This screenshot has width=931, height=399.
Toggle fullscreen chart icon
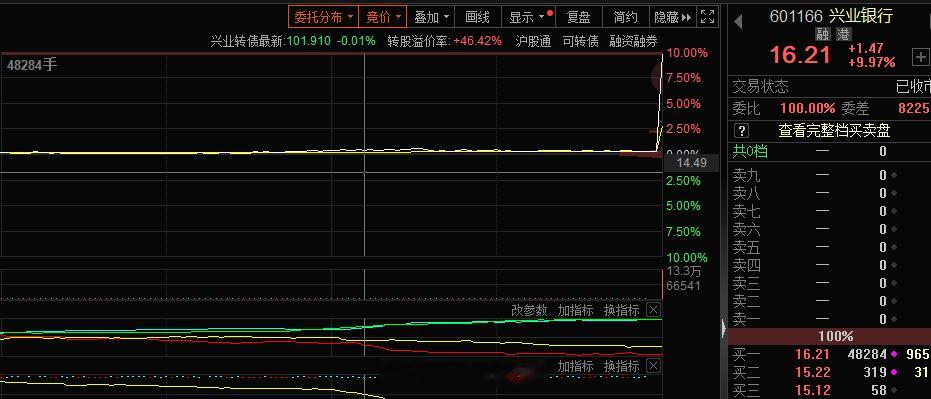(x=707, y=17)
